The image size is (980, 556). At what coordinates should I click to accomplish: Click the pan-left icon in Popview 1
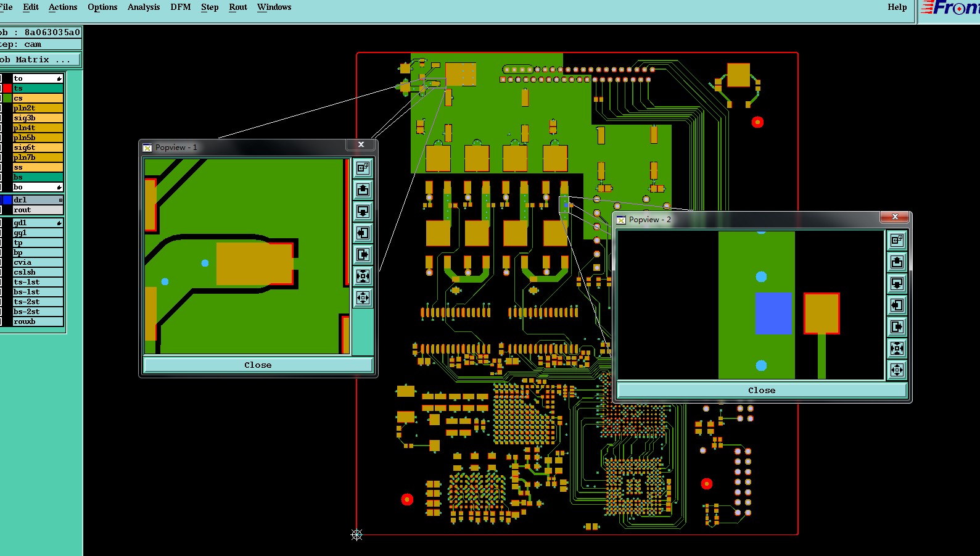coord(363,233)
